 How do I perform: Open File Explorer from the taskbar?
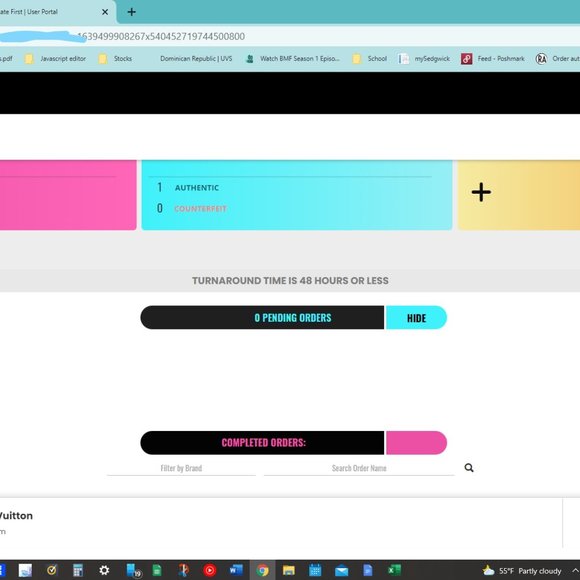point(289,570)
